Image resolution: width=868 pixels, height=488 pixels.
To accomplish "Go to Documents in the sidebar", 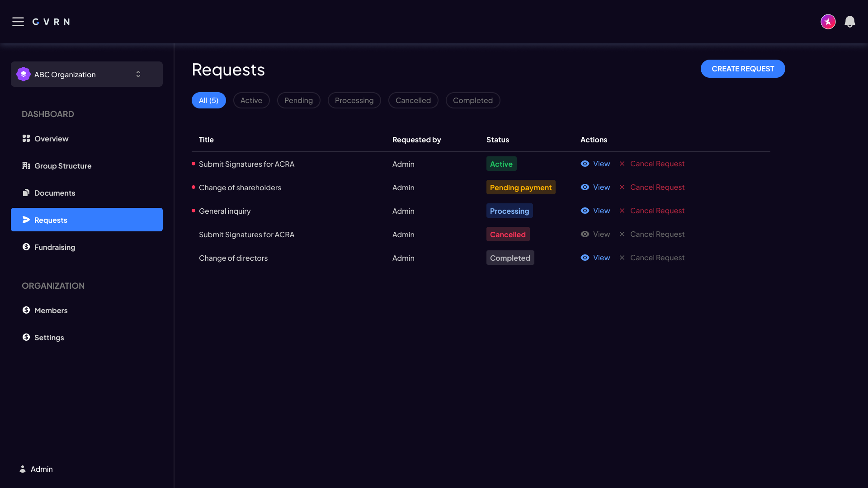I will click(x=87, y=192).
